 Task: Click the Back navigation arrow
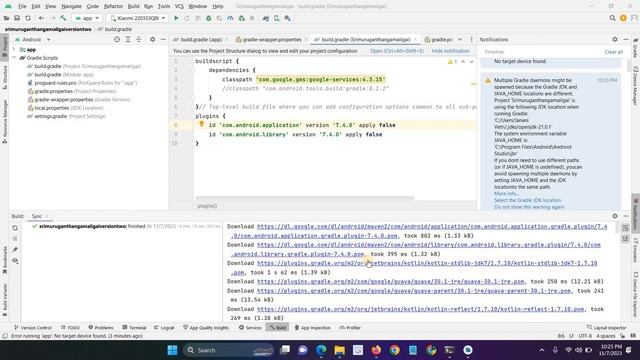(41, 18)
